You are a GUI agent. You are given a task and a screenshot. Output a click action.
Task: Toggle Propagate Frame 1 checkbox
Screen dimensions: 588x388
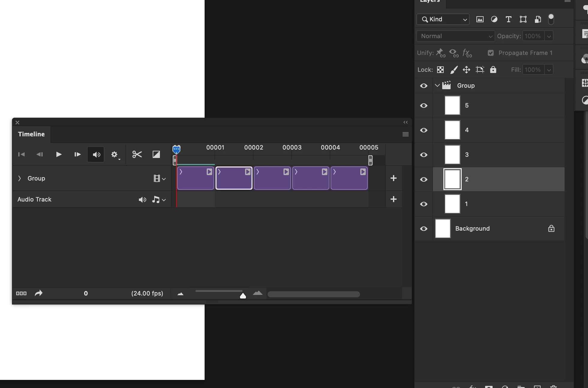(x=491, y=53)
